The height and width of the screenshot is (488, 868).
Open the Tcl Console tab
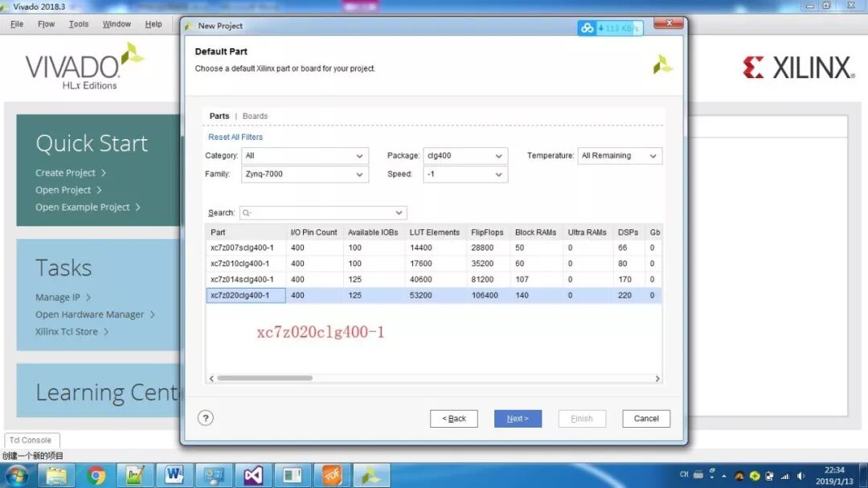click(31, 440)
